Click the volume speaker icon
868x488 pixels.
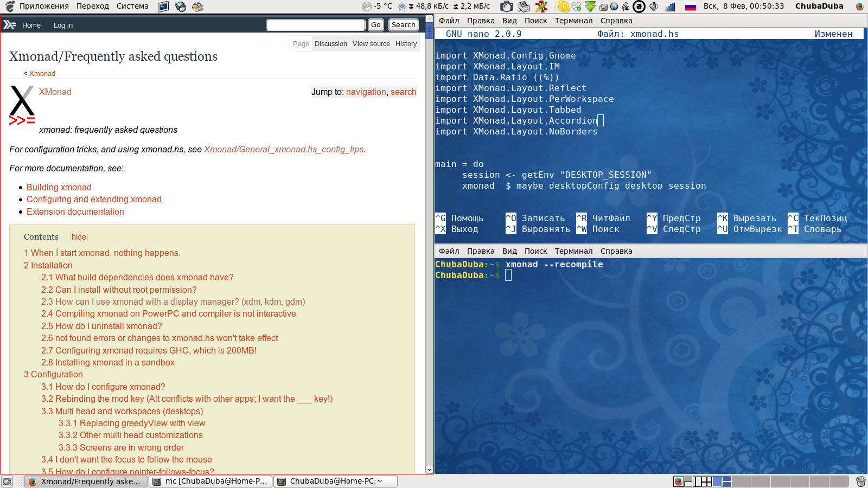[x=653, y=7]
